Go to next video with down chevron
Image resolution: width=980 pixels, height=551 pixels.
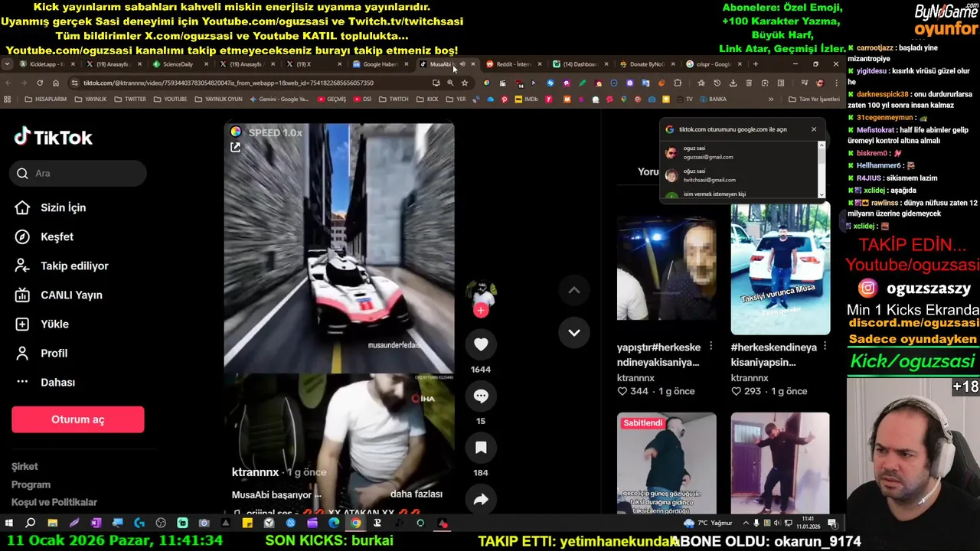[x=574, y=332]
